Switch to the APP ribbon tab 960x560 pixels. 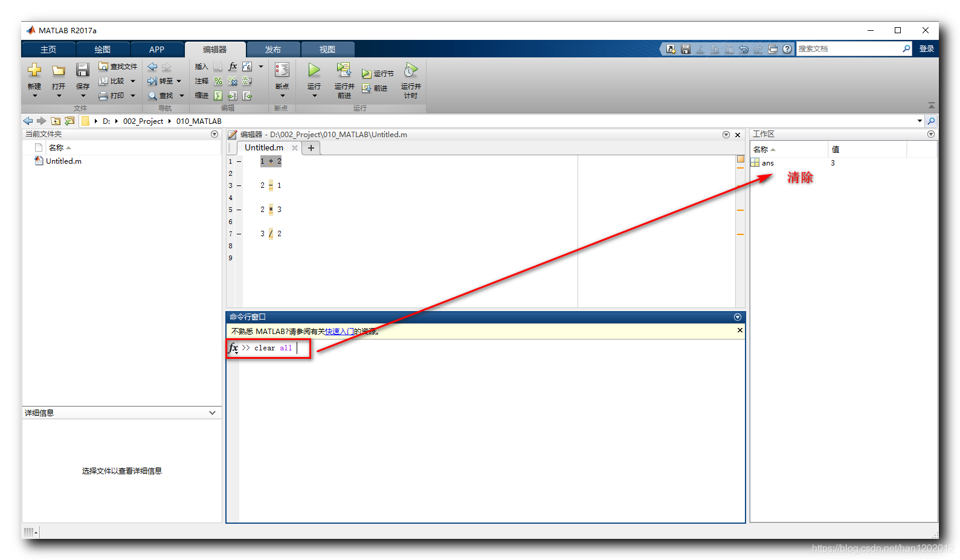click(157, 50)
